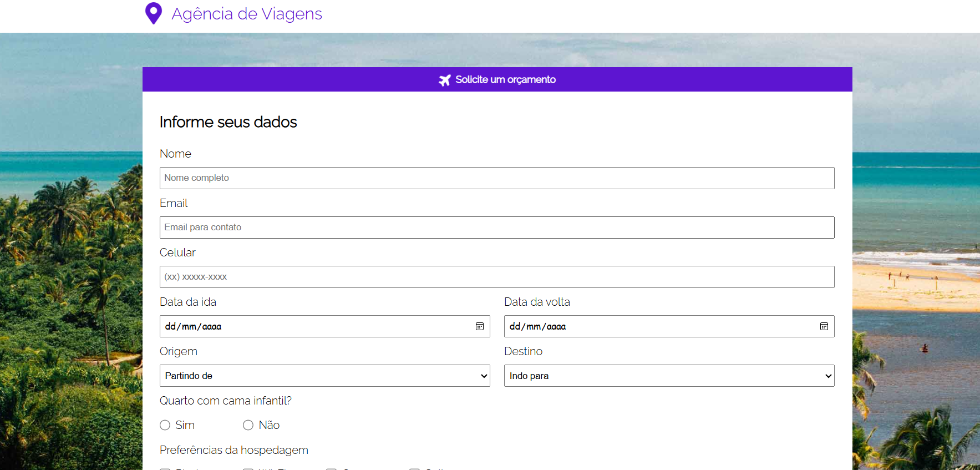Click the 'Data da ida' label
Screen dimensions: 980x470
pos(188,302)
